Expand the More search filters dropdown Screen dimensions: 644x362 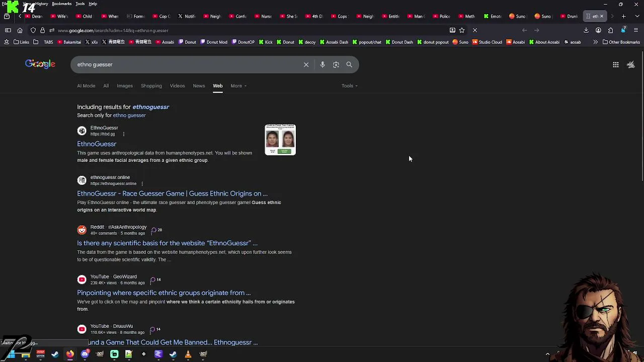(238, 86)
